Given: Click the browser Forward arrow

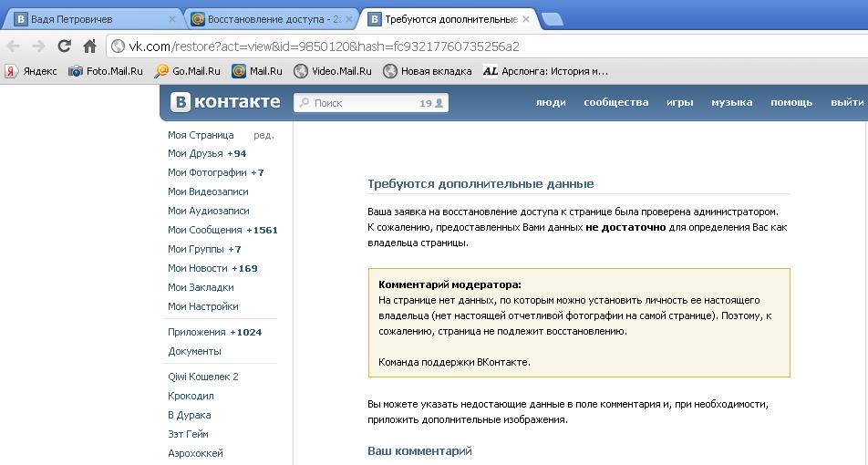Looking at the screenshot, I should (38, 46).
